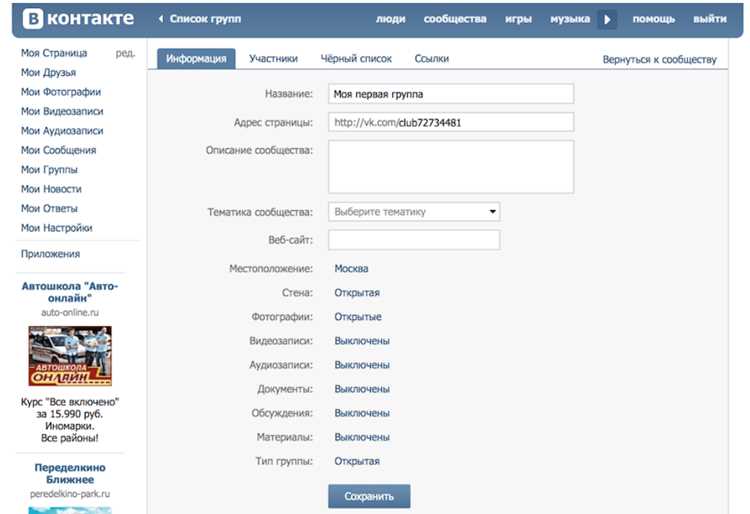The height and width of the screenshot is (514, 750).
Task: Open Мои Аудиозаписи in sidebar
Action: tap(62, 131)
